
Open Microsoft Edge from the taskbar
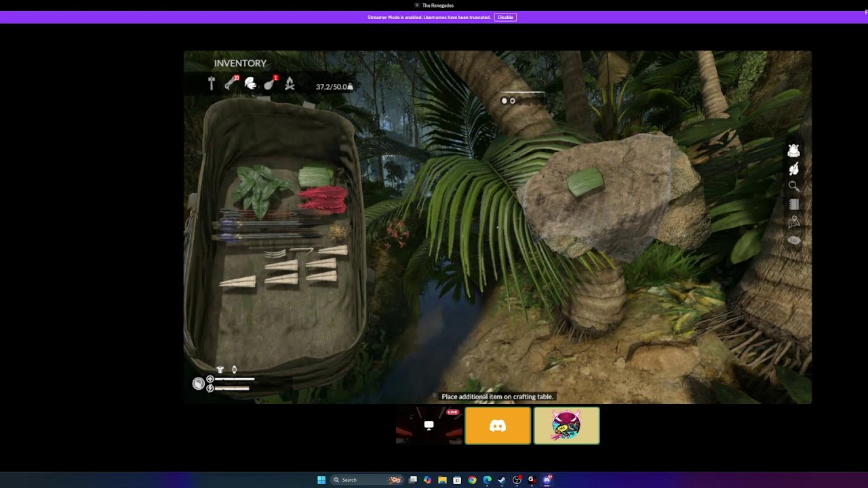coord(487,480)
